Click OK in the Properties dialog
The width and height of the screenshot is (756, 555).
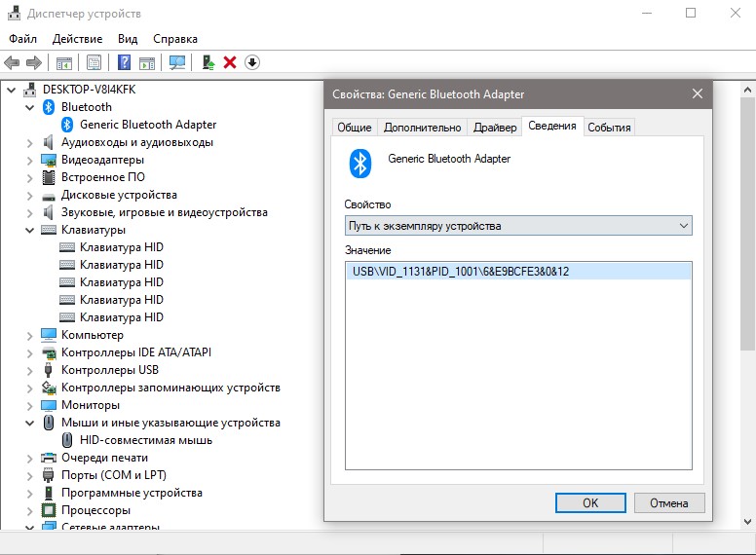point(590,503)
